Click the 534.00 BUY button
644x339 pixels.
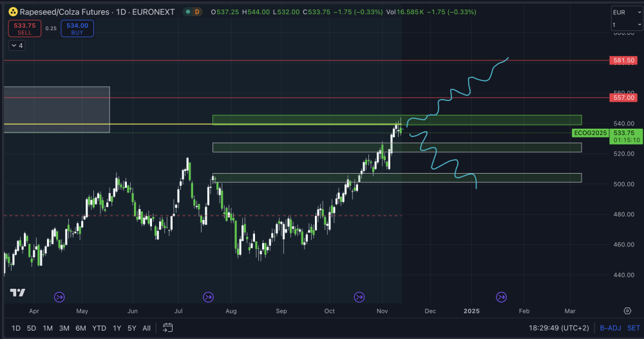(77, 28)
